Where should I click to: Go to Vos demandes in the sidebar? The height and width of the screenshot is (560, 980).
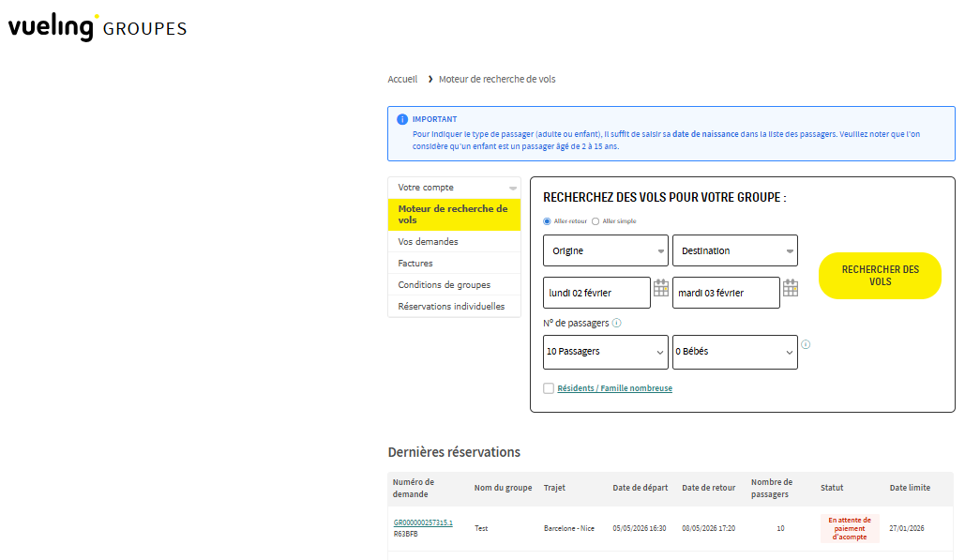click(x=428, y=242)
